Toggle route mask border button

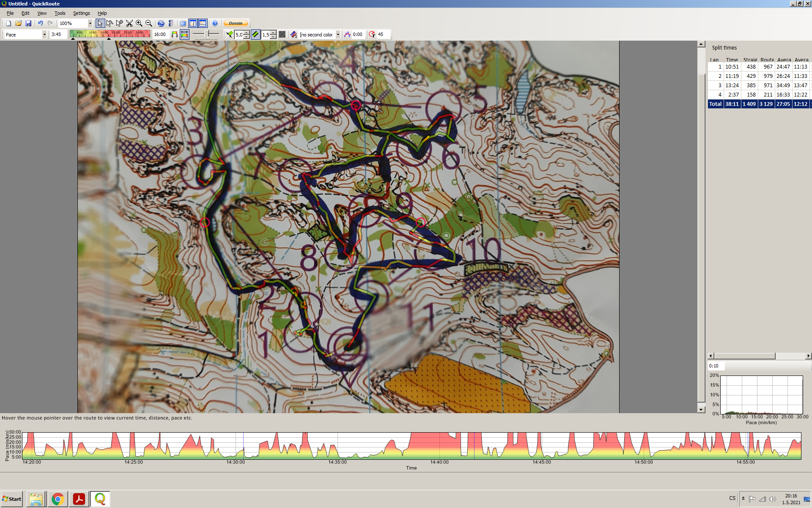(255, 35)
